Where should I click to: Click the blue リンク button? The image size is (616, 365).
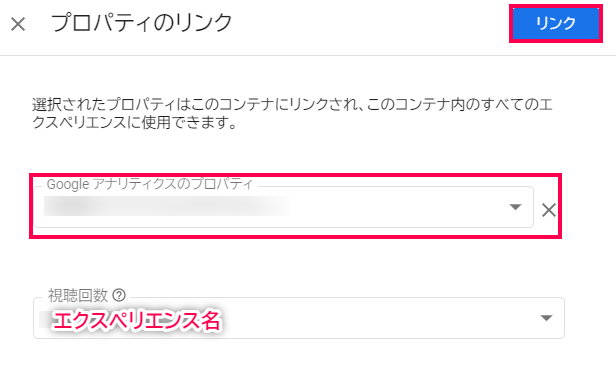tap(556, 23)
